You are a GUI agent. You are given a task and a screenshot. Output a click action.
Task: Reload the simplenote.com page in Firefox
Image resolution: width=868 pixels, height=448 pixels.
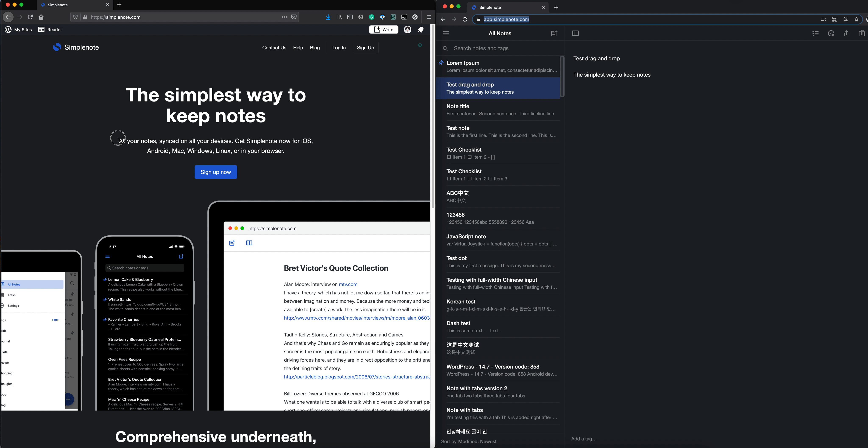tap(30, 17)
